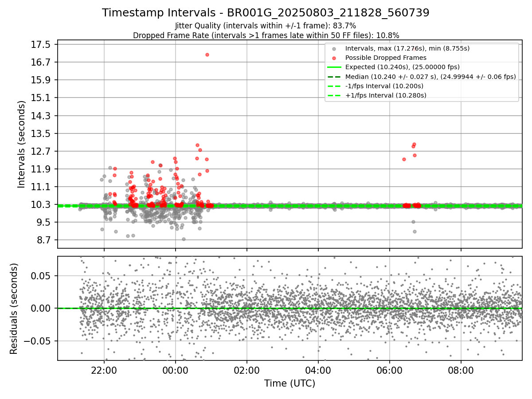Click the 13.5 y-axis tick label
532x399 pixels.
[42, 133]
